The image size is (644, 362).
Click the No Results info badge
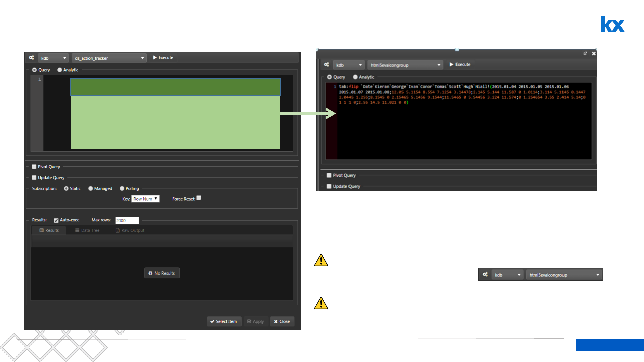click(162, 273)
